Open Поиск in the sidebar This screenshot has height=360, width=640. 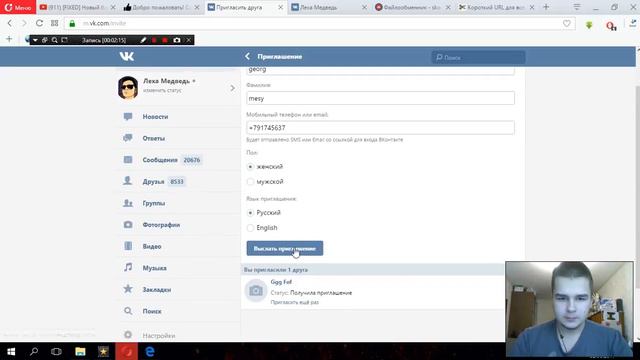pyautogui.click(x=179, y=311)
